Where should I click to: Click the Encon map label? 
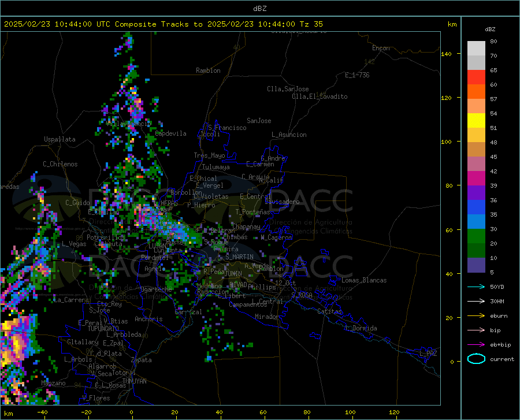coord(381,48)
